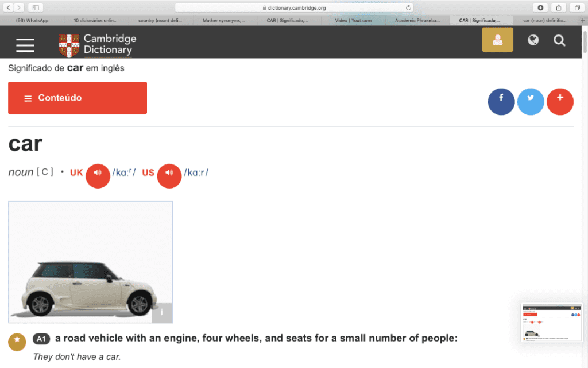Click the globe language selector icon
588x368 pixels.
(533, 40)
